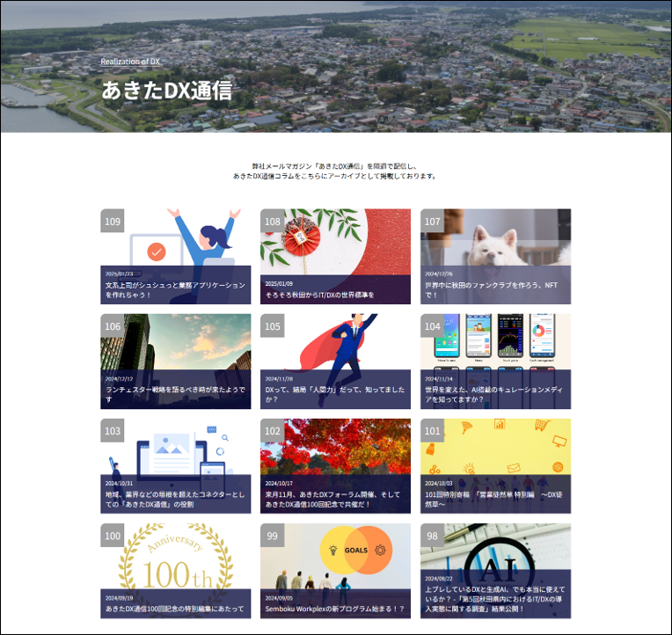This screenshot has width=672, height=635.
Task: Select the 107 number badge
Action: pyautogui.click(x=432, y=222)
